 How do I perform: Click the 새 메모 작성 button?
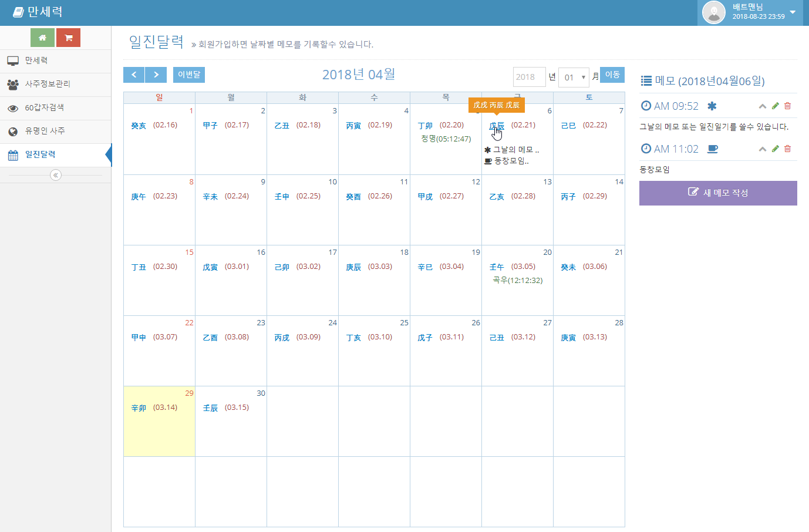pyautogui.click(x=718, y=193)
